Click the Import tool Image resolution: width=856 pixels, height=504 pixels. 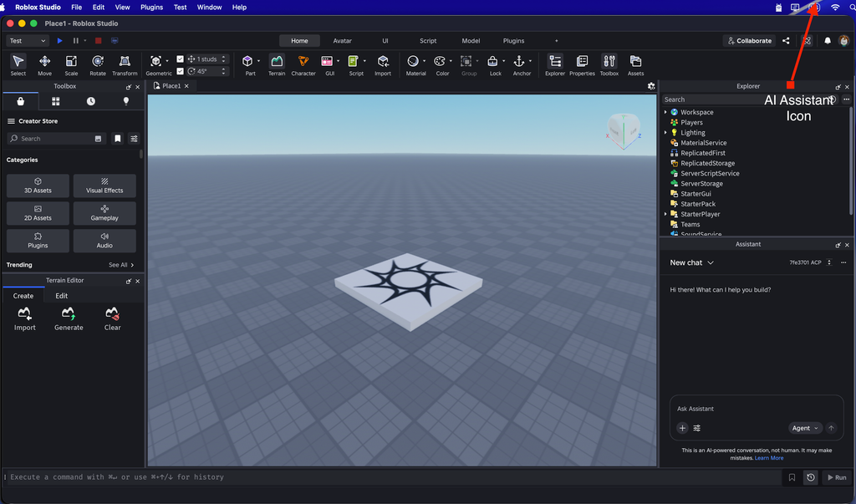383,64
